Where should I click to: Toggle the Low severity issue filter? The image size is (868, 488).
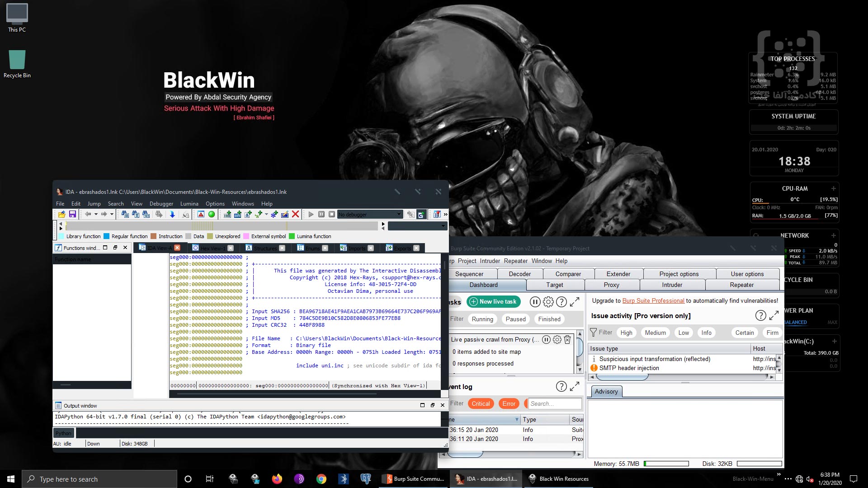[684, 333]
